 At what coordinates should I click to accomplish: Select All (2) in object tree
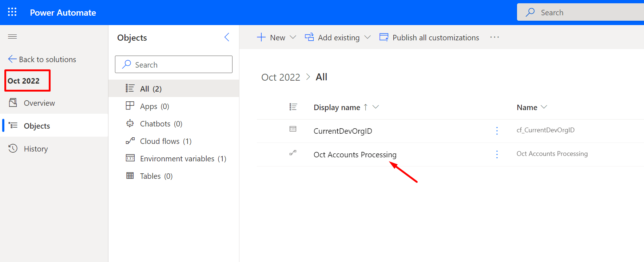pyautogui.click(x=174, y=88)
